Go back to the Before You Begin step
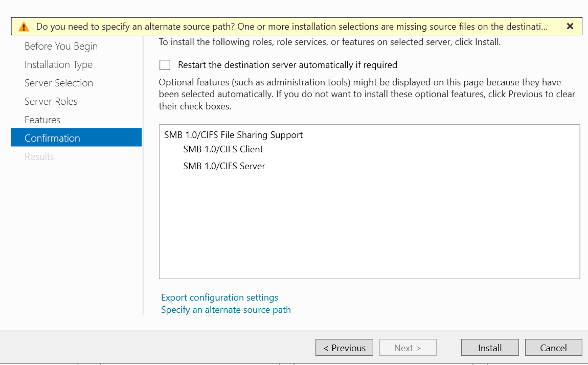Screen dimensions: 588x365 61,46
